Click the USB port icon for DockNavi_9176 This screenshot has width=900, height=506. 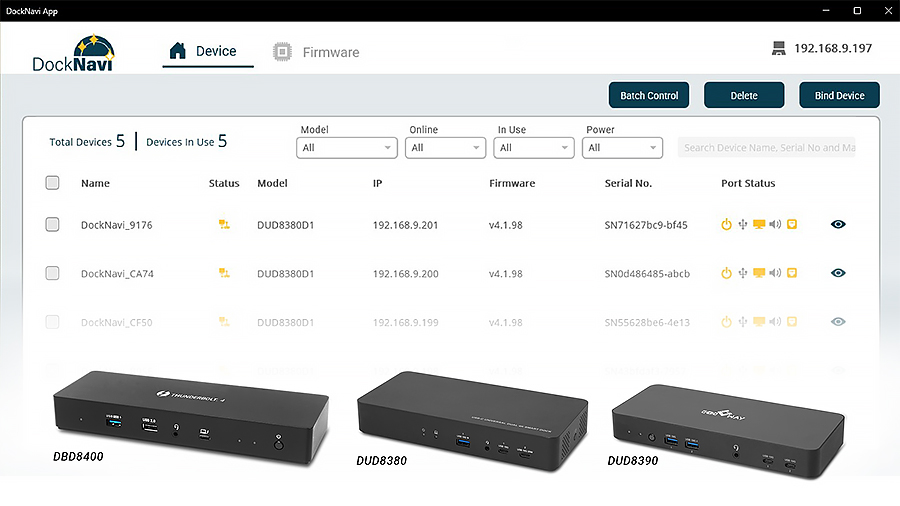click(x=743, y=225)
